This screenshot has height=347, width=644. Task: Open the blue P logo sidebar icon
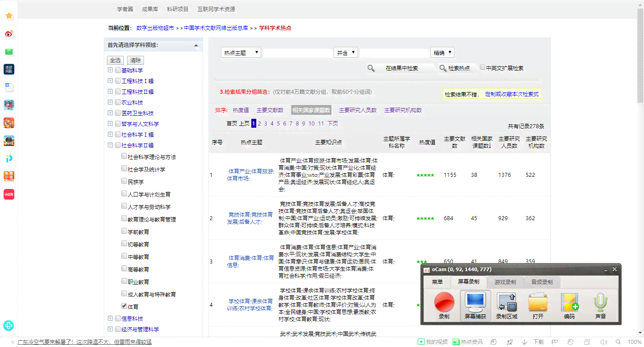point(9,159)
